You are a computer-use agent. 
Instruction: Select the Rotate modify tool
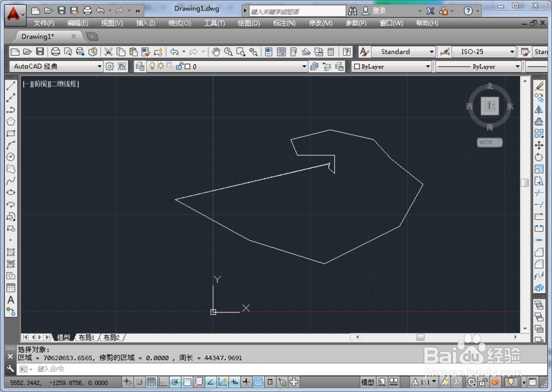(539, 157)
